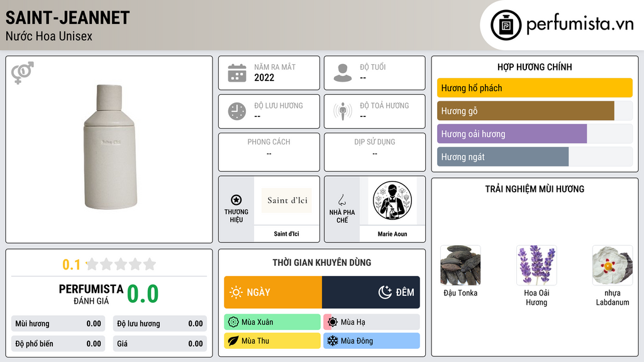Viewport: 644px width, 362px height.
Task: Click the Hương hổ phách accord bar
Action: (535, 88)
